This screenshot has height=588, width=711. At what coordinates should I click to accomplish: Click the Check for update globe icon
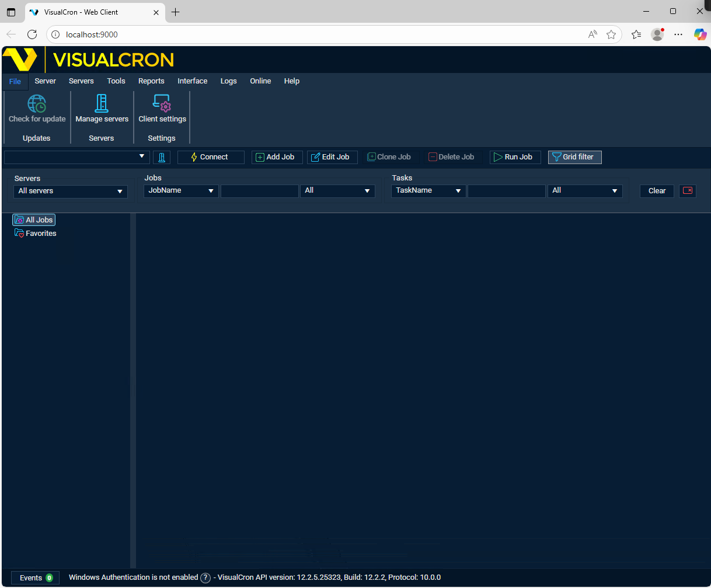[37, 104]
